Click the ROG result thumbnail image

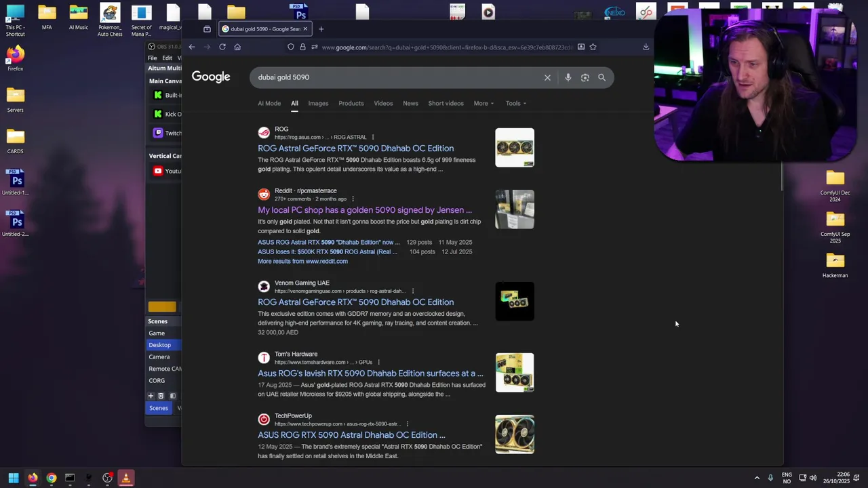tap(515, 148)
